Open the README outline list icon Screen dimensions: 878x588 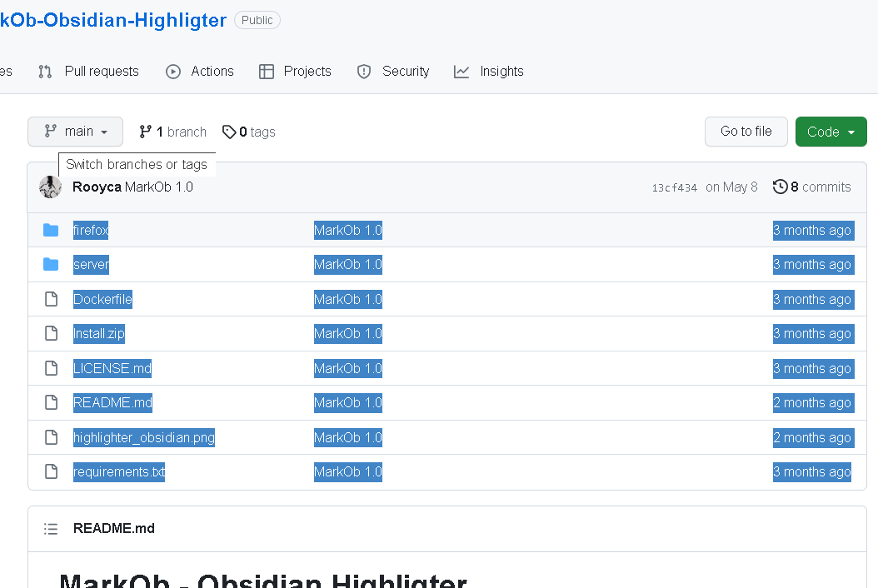coord(51,529)
